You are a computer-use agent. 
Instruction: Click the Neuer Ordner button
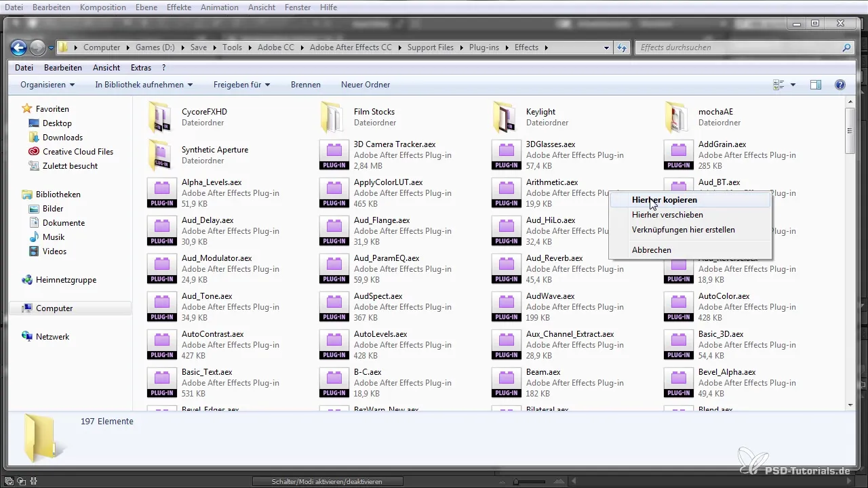366,85
